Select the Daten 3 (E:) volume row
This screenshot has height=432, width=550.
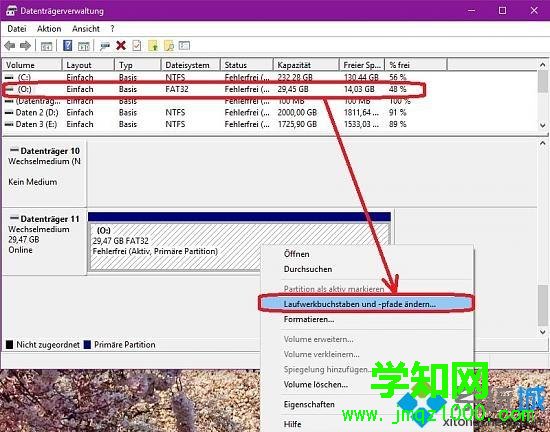[x=224, y=124]
